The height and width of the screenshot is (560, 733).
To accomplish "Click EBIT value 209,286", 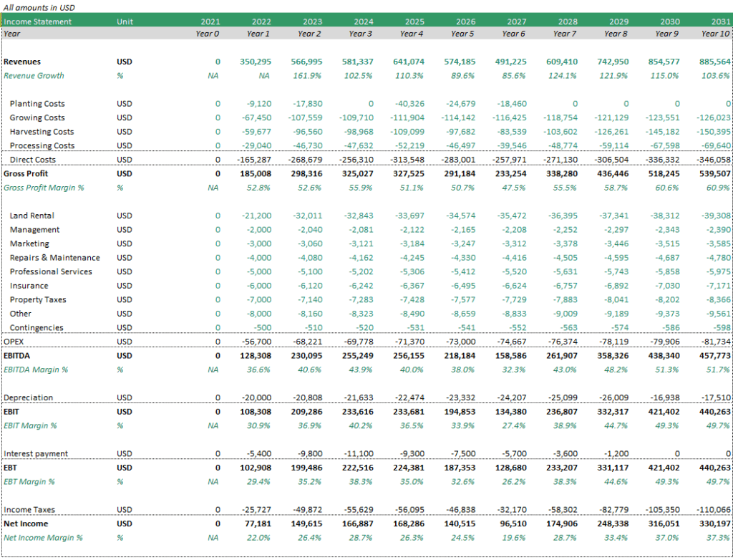I will pyautogui.click(x=306, y=412).
